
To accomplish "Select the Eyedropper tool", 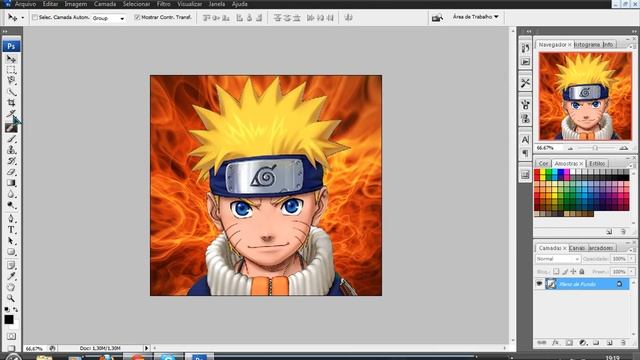I will 11,277.
